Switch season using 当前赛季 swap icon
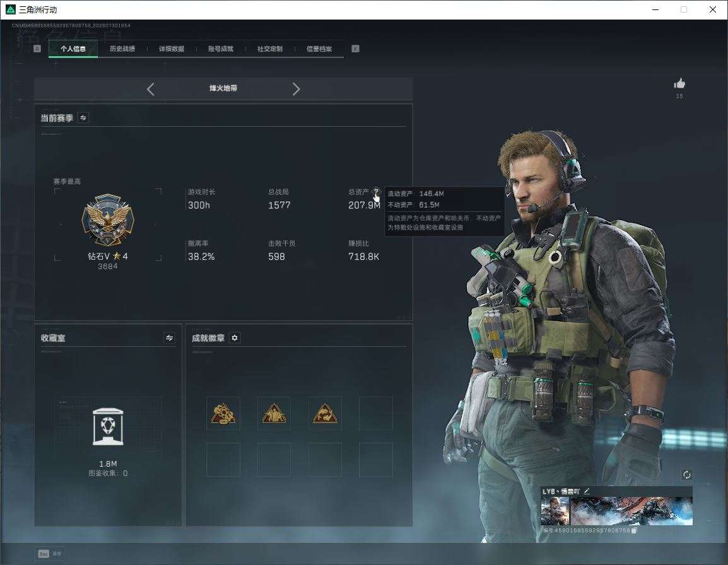This screenshot has height=565, width=728. point(83,118)
